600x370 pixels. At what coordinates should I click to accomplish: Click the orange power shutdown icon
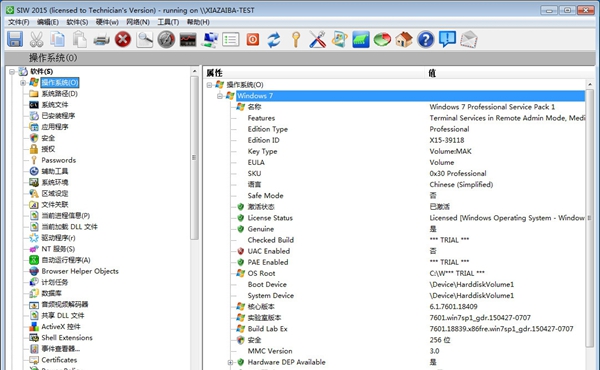click(x=253, y=39)
